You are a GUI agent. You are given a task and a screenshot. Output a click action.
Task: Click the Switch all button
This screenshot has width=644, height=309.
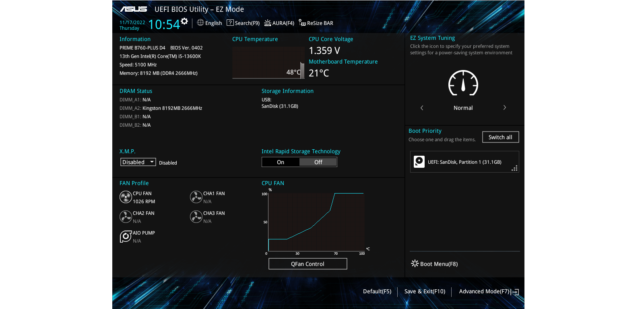(x=500, y=137)
